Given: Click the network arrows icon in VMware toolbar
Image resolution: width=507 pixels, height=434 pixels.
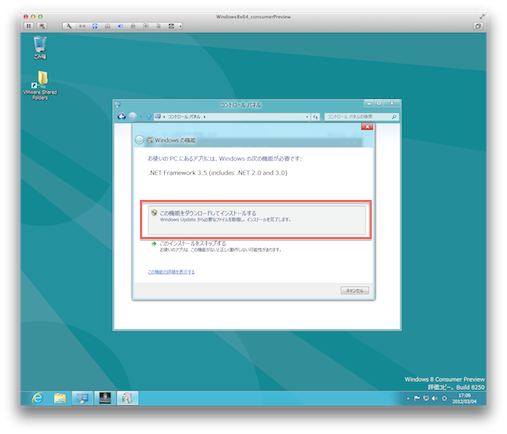Looking at the screenshot, I should coord(82,26).
